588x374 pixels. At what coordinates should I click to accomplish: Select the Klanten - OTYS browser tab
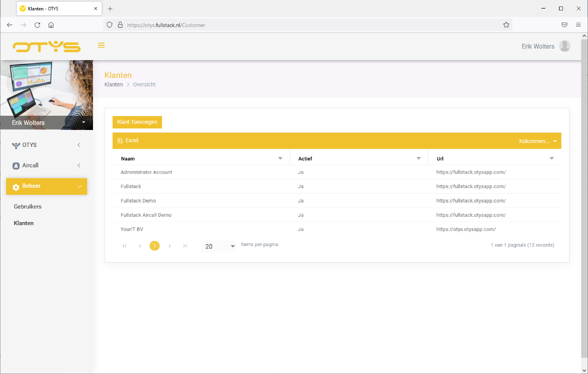click(59, 9)
